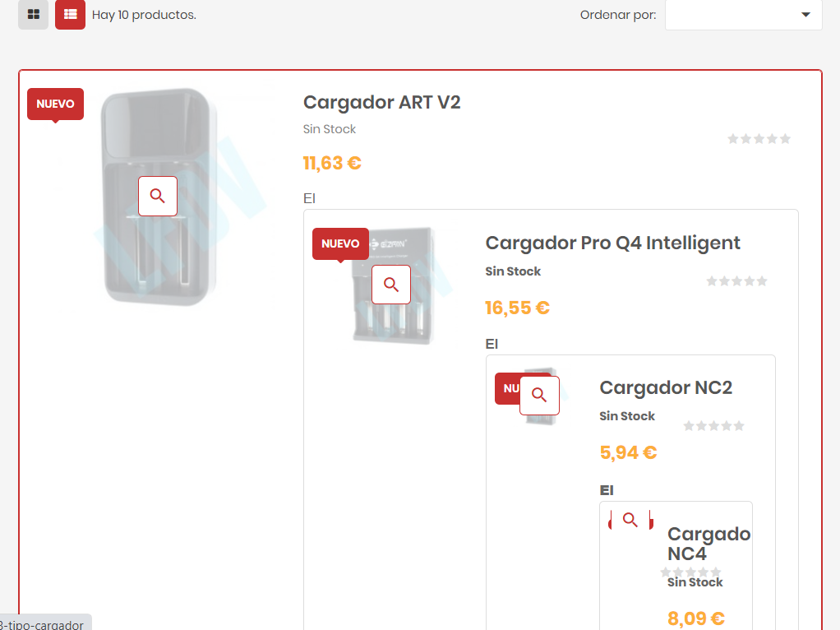Open Cargador Pro Q4 Intelligent title link
The width and height of the screenshot is (840, 630).
pyautogui.click(x=613, y=243)
